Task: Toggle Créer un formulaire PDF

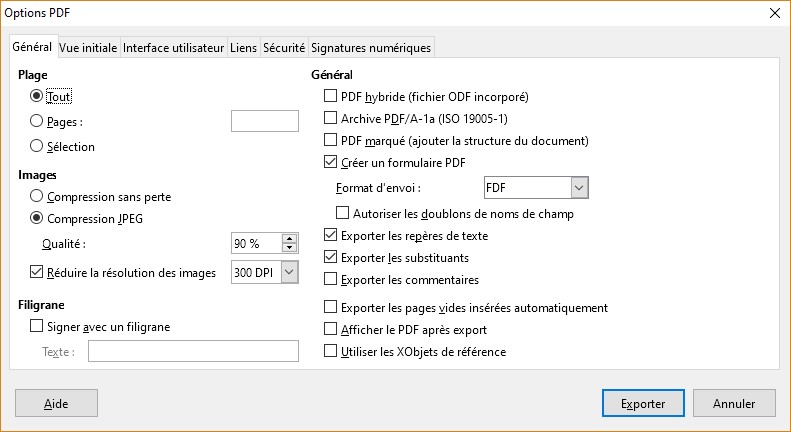Action: pyautogui.click(x=331, y=162)
